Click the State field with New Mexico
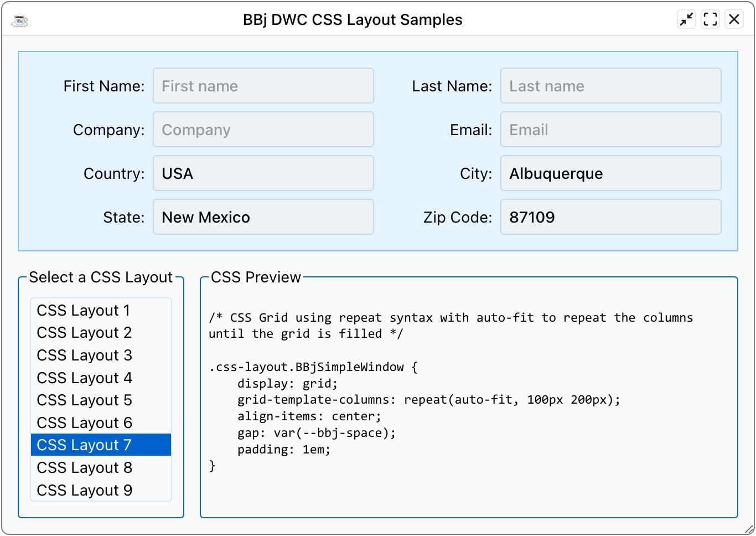Image resolution: width=756 pixels, height=536 pixels. 263,217
